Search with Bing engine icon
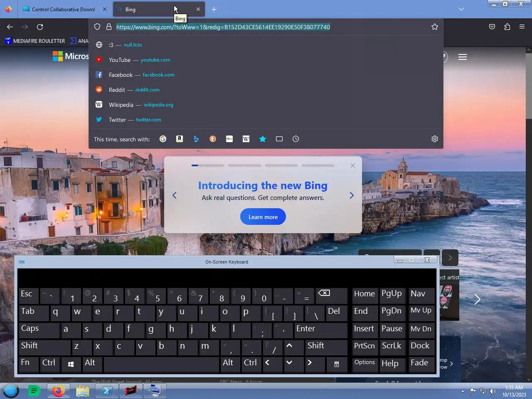The height and width of the screenshot is (399, 532). click(x=196, y=139)
